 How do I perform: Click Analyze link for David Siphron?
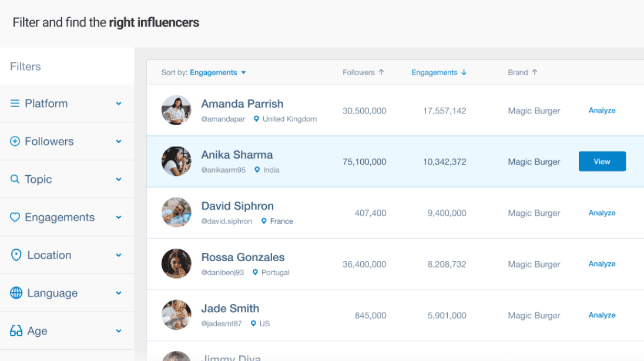tap(602, 213)
